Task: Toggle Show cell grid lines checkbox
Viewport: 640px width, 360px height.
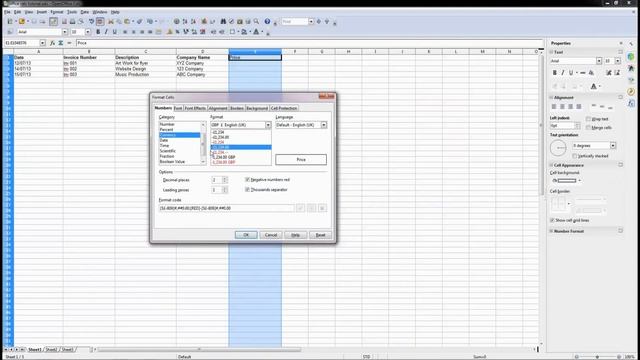Action: click(552, 220)
